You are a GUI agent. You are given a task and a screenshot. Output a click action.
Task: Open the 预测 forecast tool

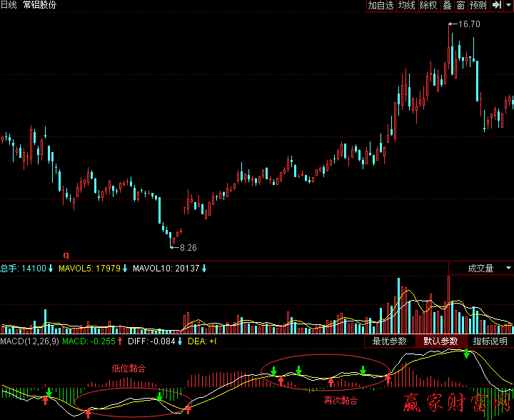[478, 6]
